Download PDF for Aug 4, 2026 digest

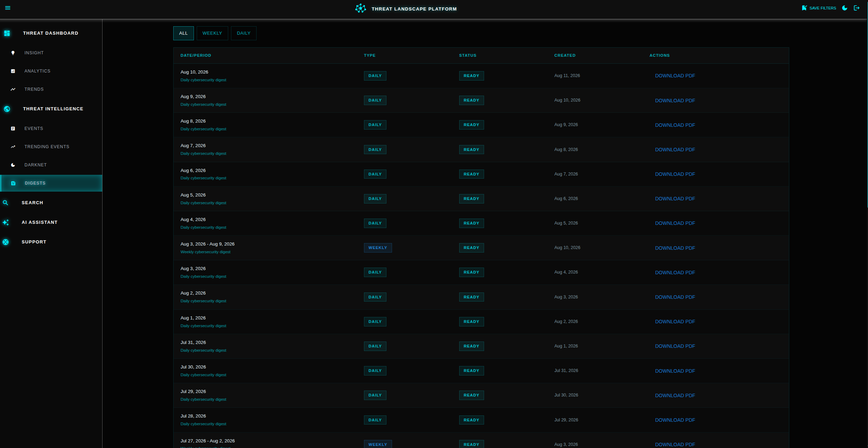675,223
